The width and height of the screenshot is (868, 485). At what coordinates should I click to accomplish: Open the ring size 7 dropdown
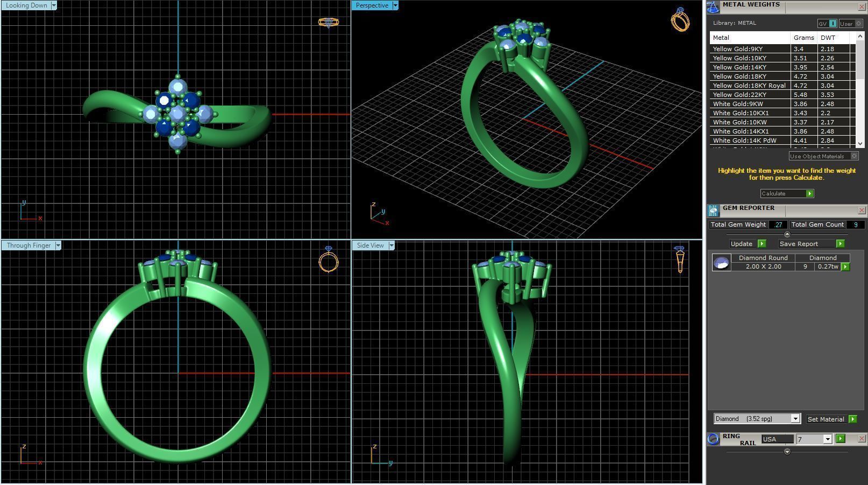click(828, 440)
